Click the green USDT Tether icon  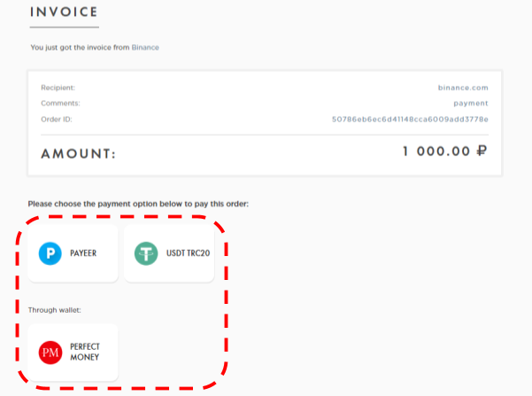(146, 253)
